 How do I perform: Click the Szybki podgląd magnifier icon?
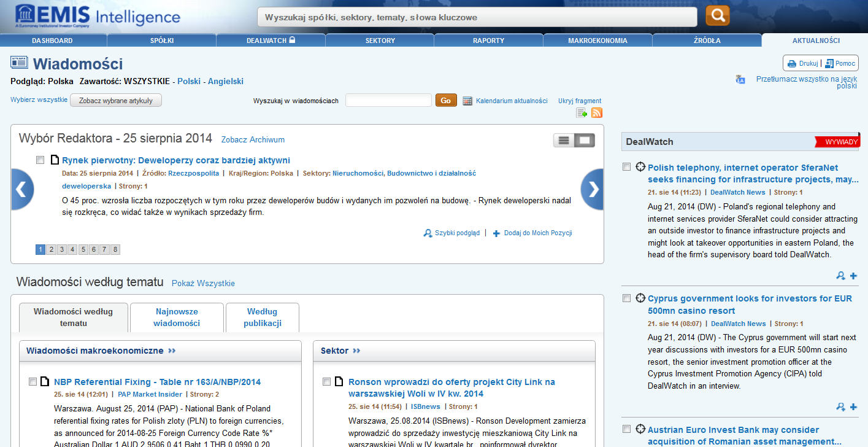coord(428,233)
